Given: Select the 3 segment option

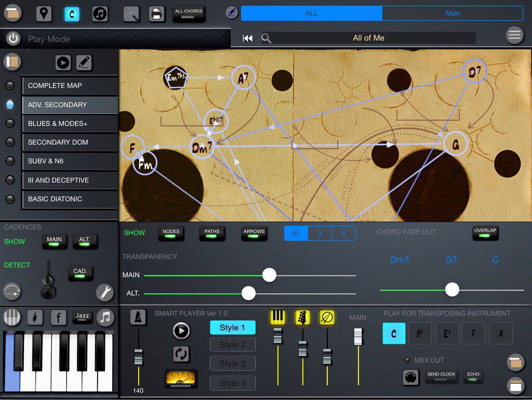Looking at the screenshot, I should coord(320,233).
